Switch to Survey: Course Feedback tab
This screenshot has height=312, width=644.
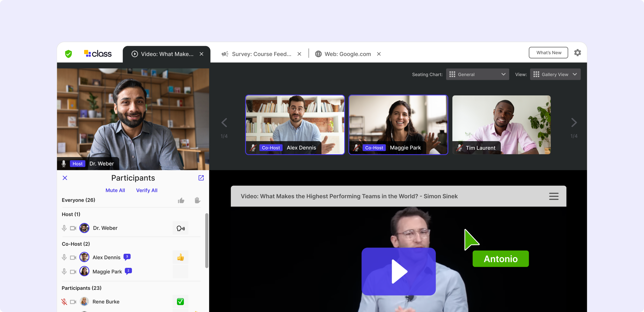[x=261, y=54]
